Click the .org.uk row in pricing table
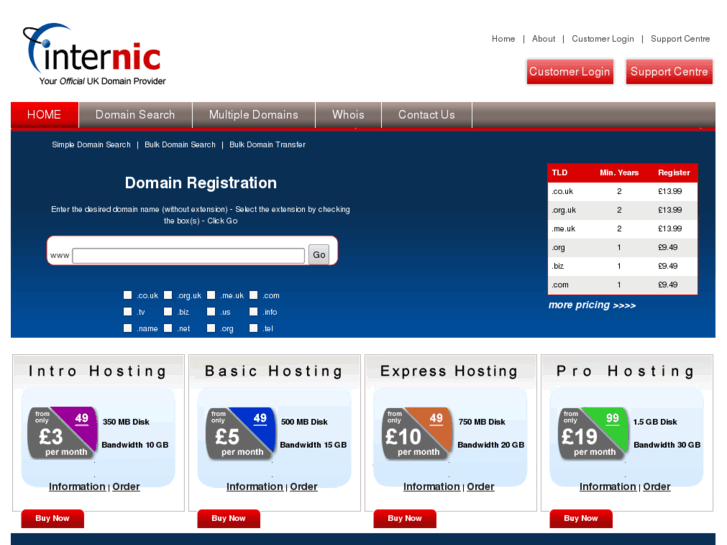This screenshot has width=727, height=545. click(623, 210)
